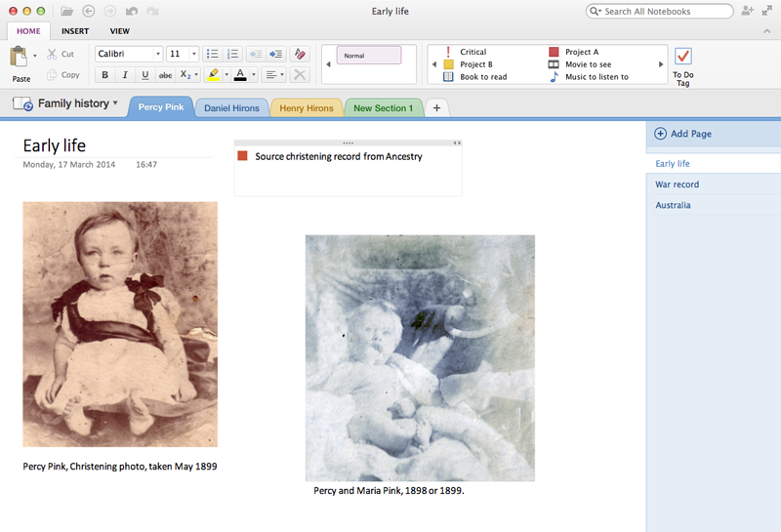Click the share notebook person icon
Screen dimensions: 781x532
pyautogui.click(x=747, y=11)
